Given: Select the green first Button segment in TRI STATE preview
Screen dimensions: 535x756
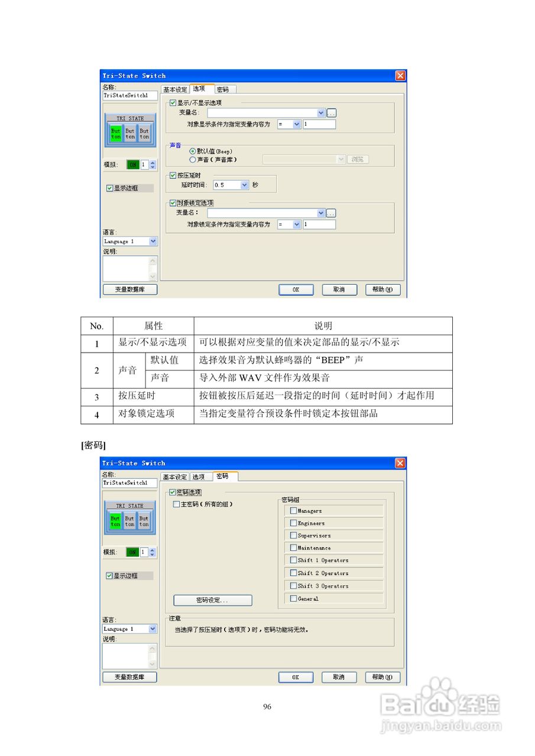Looking at the screenshot, I should [x=116, y=133].
